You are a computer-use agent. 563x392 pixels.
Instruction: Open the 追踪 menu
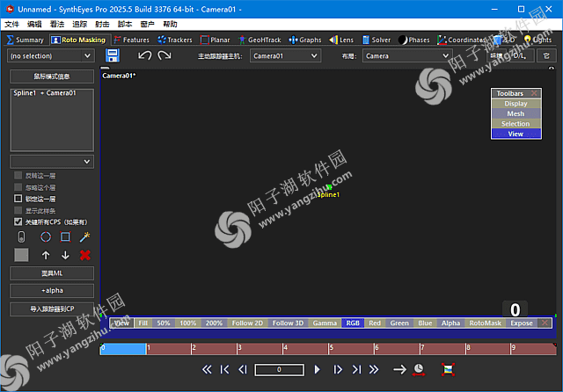(x=80, y=24)
